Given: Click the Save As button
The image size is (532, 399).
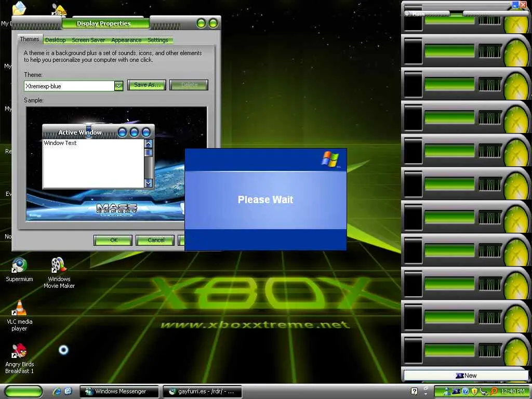Looking at the screenshot, I should [x=147, y=85].
